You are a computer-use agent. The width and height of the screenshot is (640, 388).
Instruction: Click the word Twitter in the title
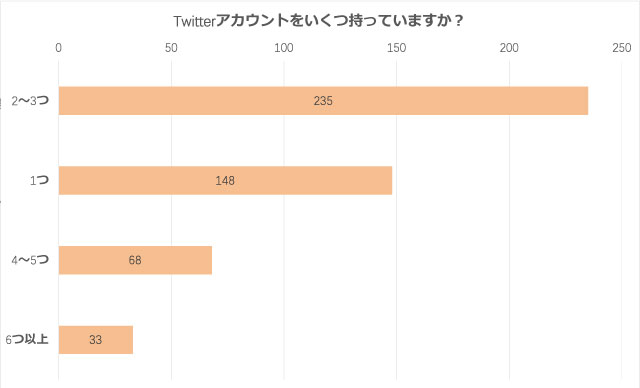pyautogui.click(x=194, y=21)
